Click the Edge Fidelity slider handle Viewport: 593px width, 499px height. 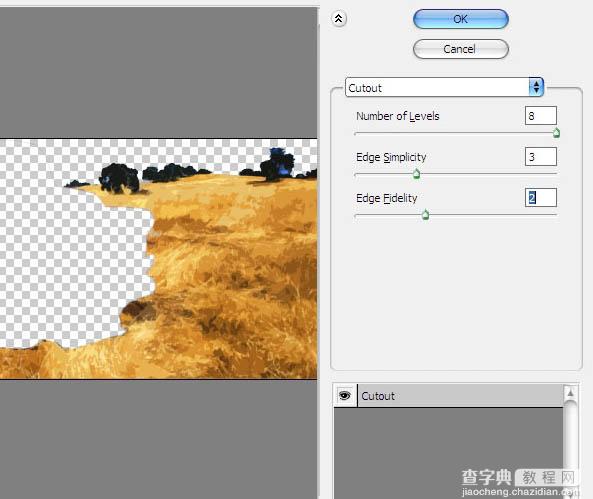[425, 215]
